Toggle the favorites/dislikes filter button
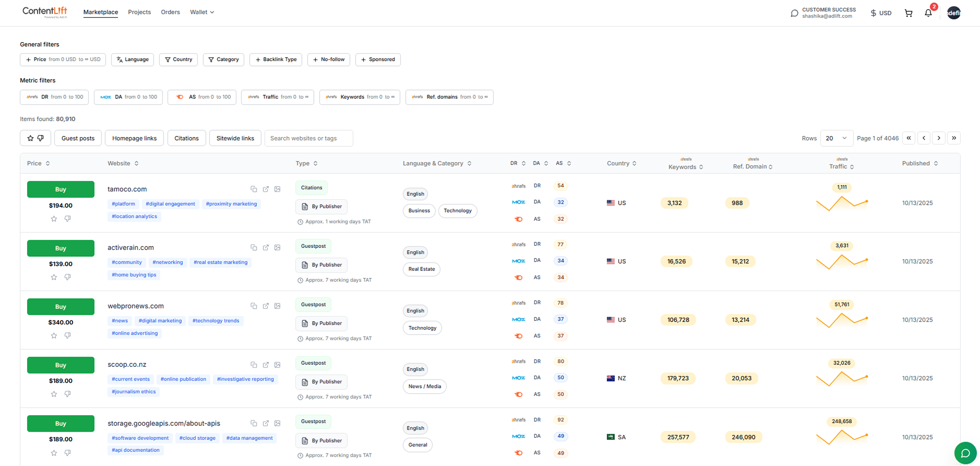This screenshot has height=466, width=980. point(35,138)
